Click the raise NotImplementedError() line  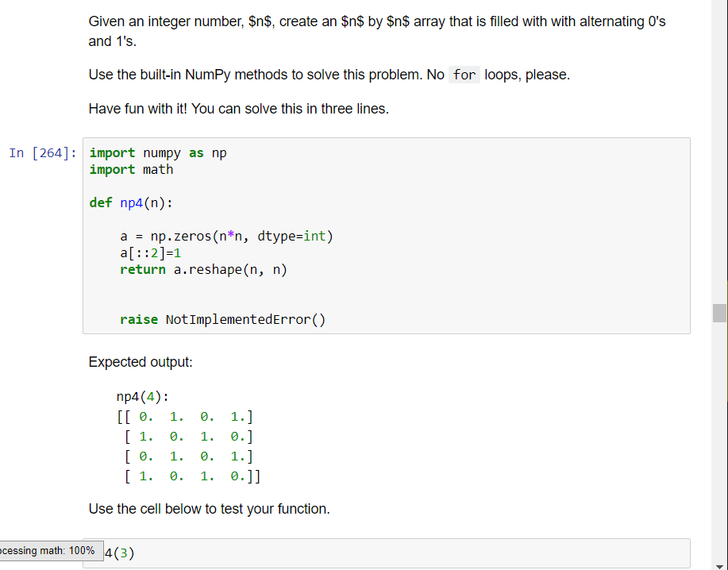(x=222, y=319)
